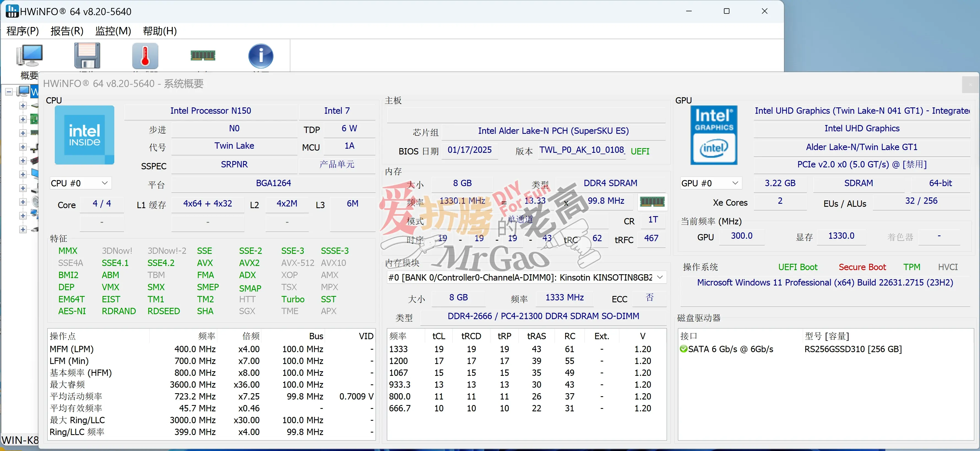
Task: Collapse the root computer tree node
Action: point(9,92)
